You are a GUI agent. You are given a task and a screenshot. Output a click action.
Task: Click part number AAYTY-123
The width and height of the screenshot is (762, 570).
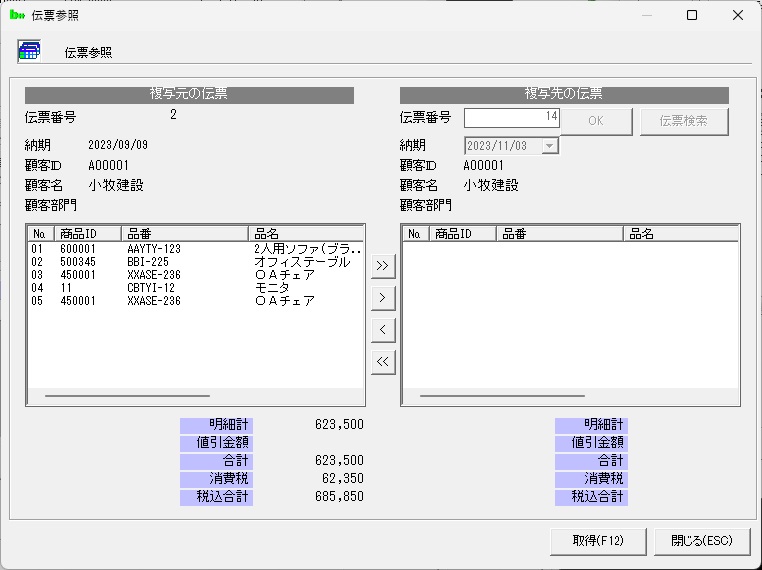(x=154, y=249)
